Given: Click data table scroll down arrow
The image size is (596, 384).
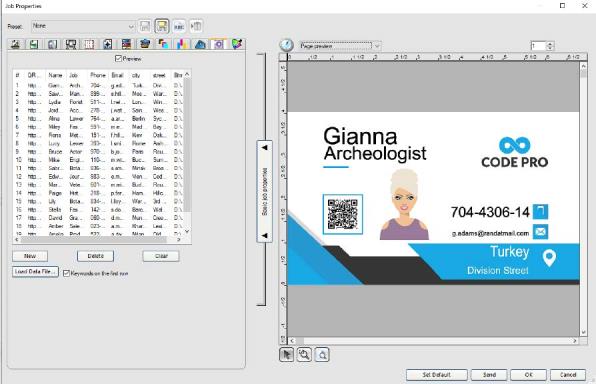Looking at the screenshot, I should tap(187, 231).
